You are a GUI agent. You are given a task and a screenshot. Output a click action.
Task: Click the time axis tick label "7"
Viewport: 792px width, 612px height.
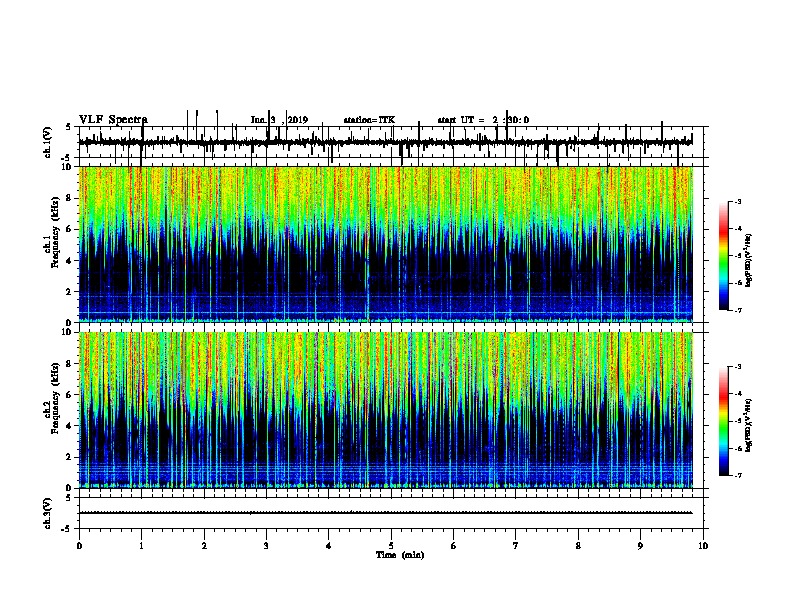click(x=516, y=545)
